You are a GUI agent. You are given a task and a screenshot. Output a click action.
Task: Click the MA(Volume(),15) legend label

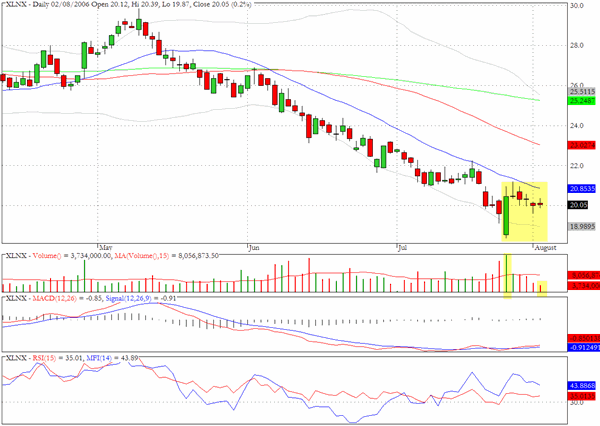pos(141,255)
